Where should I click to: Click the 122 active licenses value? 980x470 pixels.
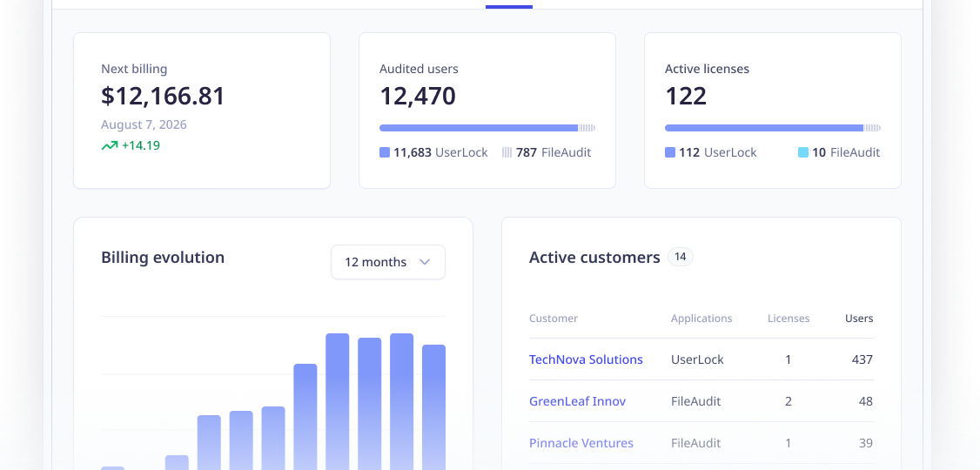686,97
